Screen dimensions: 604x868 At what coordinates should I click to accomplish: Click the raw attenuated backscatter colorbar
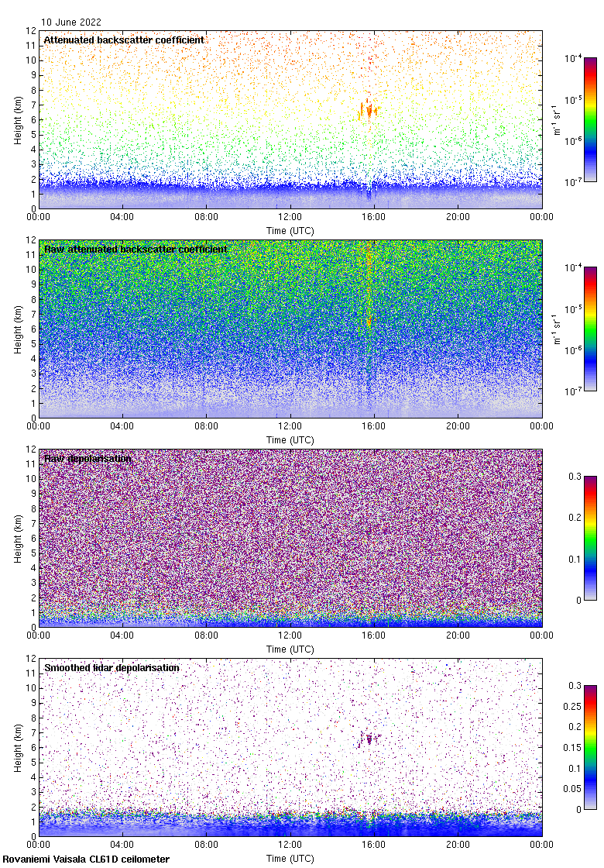[590, 329]
